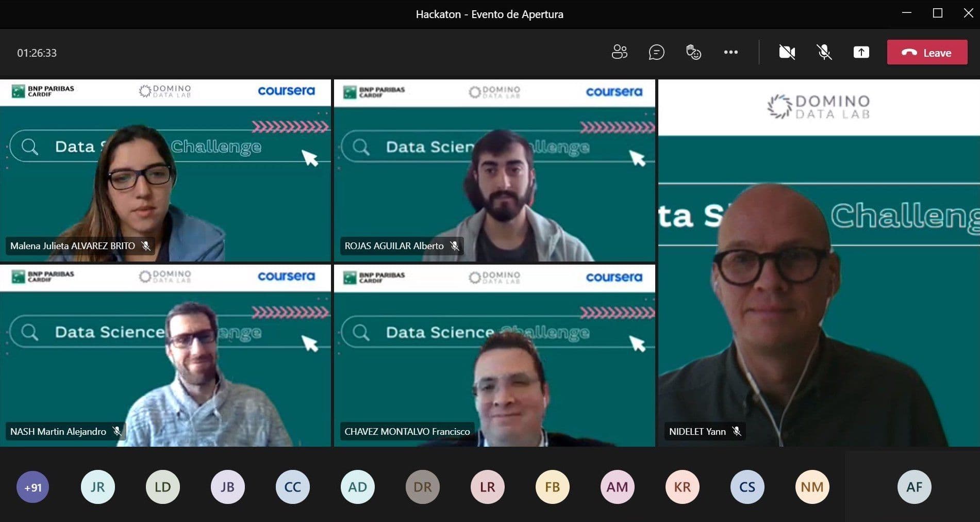Maximize the meeting window
Viewport: 980px width, 522px height.
click(938, 13)
